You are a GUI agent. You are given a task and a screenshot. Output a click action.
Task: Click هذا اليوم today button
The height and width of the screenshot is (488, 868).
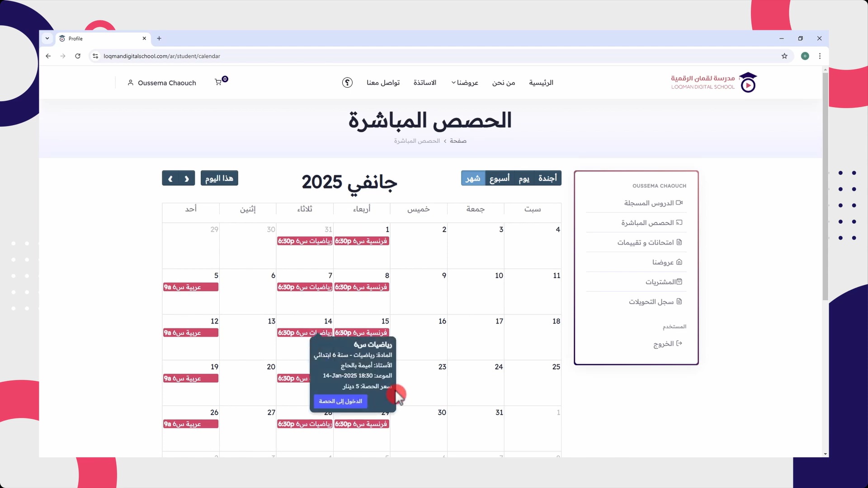point(219,178)
